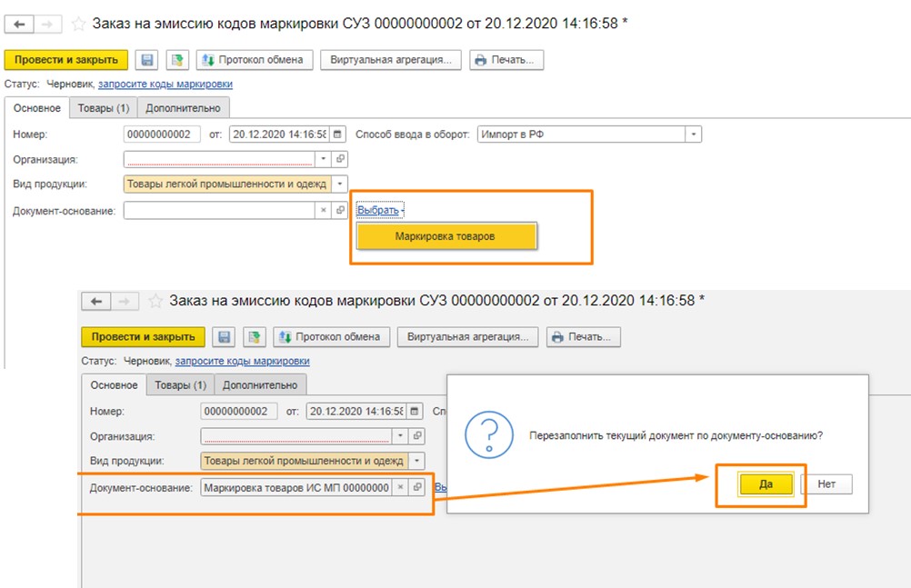The height and width of the screenshot is (588, 911).
Task: Focus empty Документ-основание field in upper window
Action: pos(220,210)
